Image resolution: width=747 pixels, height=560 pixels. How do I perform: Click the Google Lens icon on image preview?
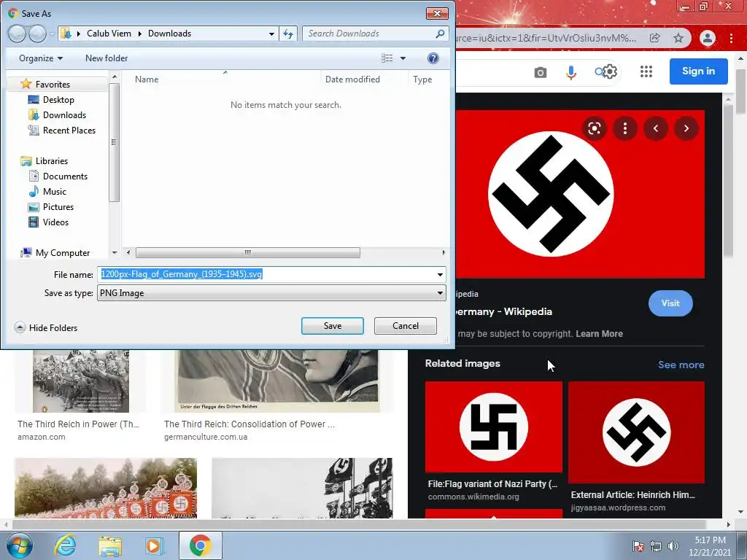click(594, 128)
